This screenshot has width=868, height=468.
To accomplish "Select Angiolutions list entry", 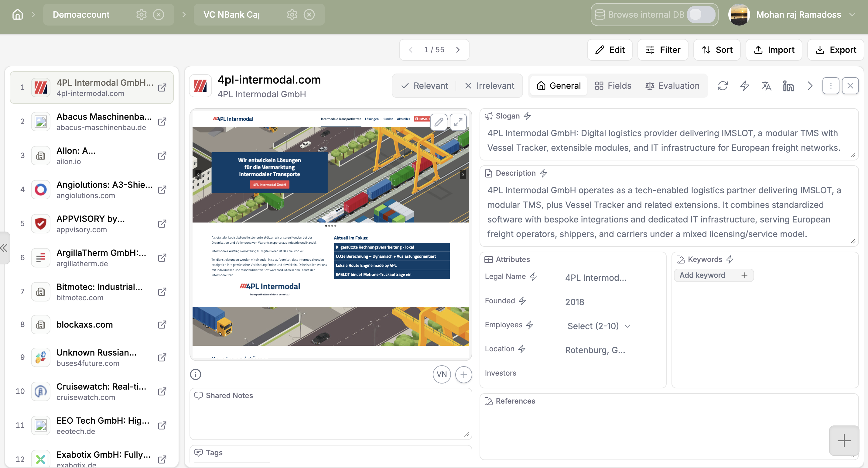I will point(92,190).
